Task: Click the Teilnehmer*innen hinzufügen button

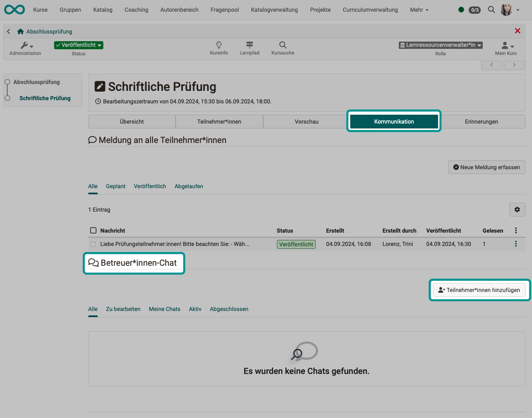Action: 479,290
